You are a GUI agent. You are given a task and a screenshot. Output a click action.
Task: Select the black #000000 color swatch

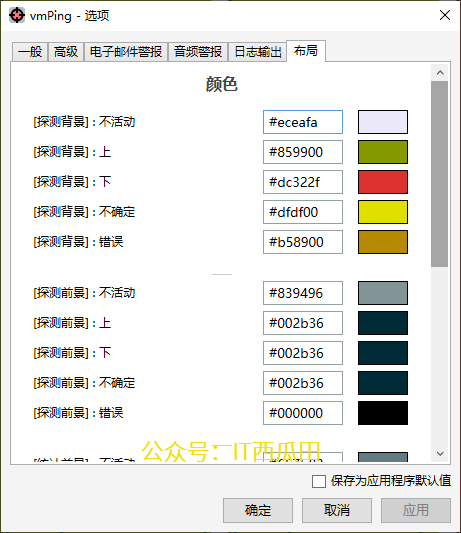(x=383, y=413)
